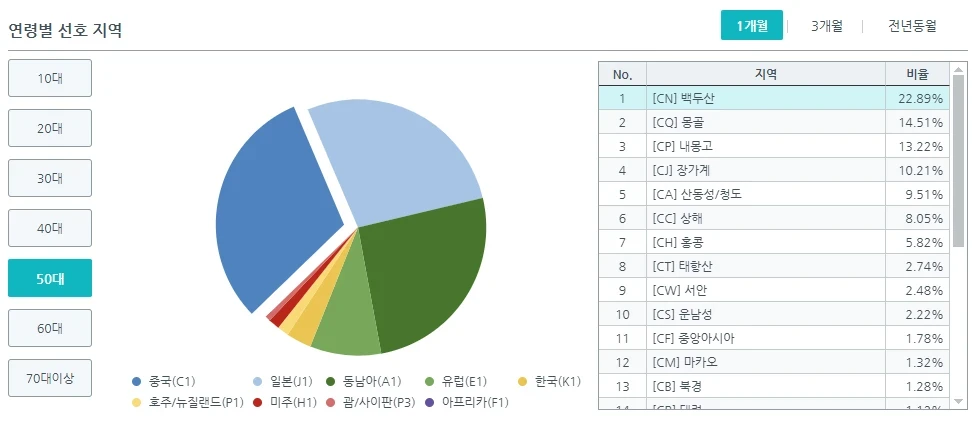Select the 20대 age group button
Image resolution: width=975 pixels, height=427 pixels.
pyautogui.click(x=50, y=128)
